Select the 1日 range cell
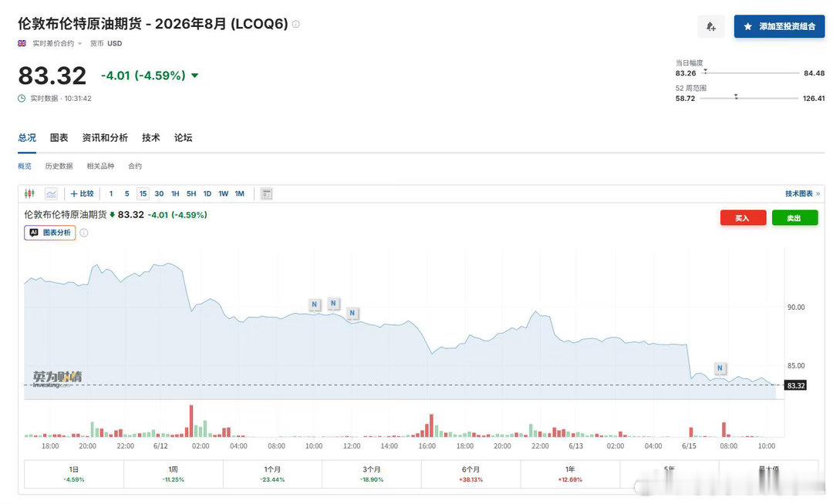Viewport: 833px width, 504px height. pyautogui.click(x=74, y=474)
